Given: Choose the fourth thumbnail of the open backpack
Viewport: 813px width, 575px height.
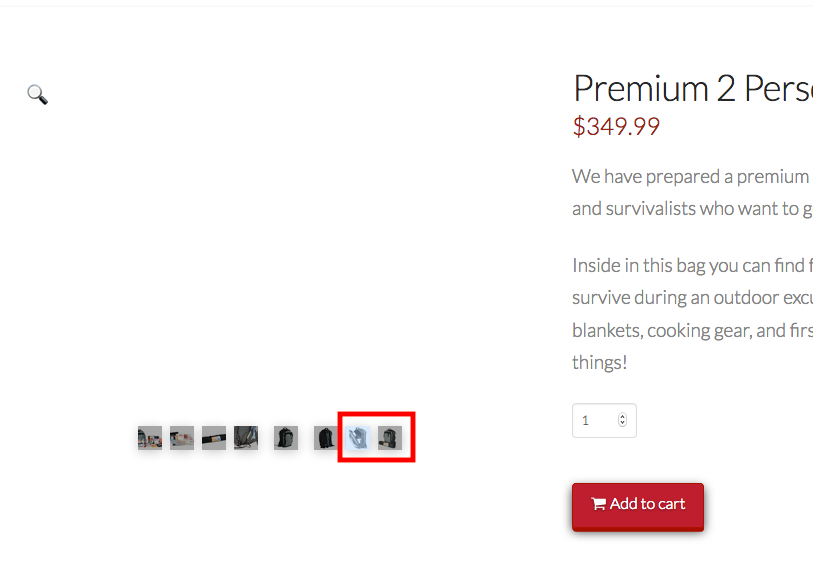Looking at the screenshot, I should [246, 438].
